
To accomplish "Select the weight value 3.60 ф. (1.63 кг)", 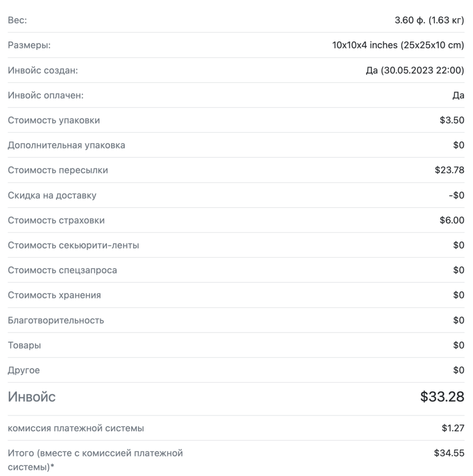I will pyautogui.click(x=429, y=20).
